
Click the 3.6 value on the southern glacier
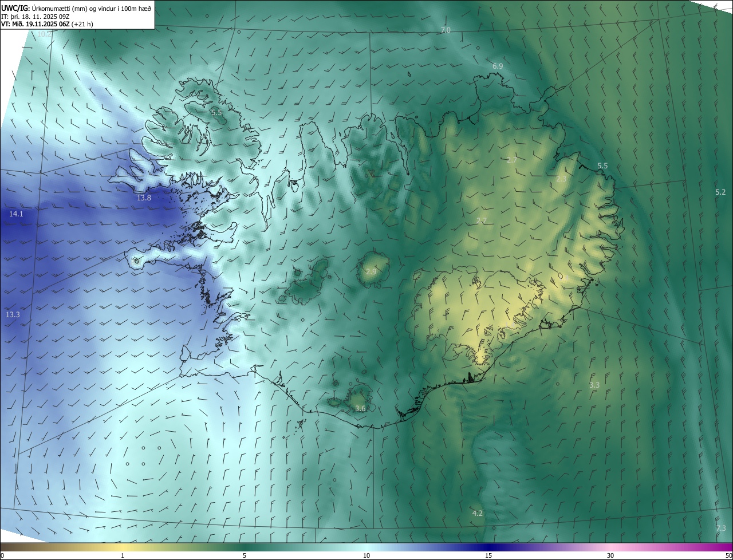(x=360, y=409)
